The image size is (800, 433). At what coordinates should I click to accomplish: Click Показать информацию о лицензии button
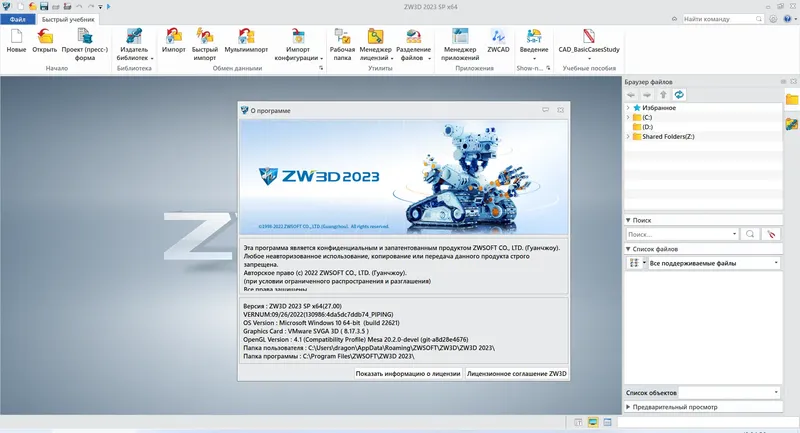(x=408, y=373)
